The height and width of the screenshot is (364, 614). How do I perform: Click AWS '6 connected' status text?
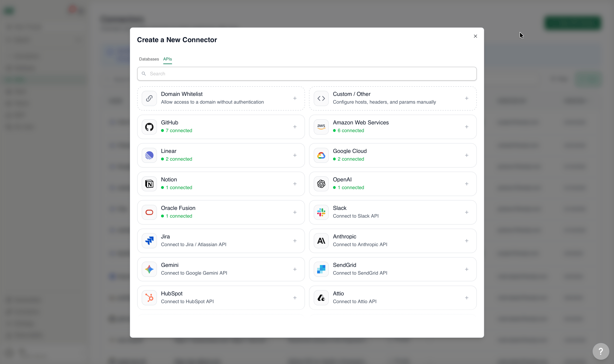[x=349, y=130]
